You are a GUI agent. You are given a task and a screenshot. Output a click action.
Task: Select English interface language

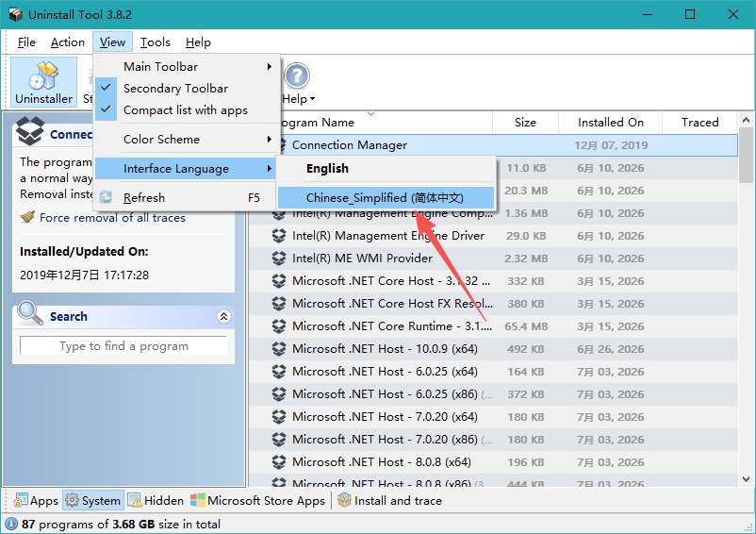386,168
